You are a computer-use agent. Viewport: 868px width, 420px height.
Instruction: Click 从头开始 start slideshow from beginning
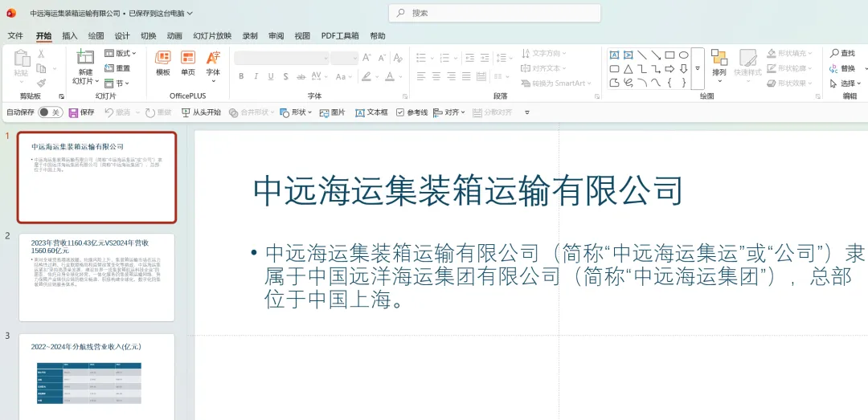[x=201, y=112]
